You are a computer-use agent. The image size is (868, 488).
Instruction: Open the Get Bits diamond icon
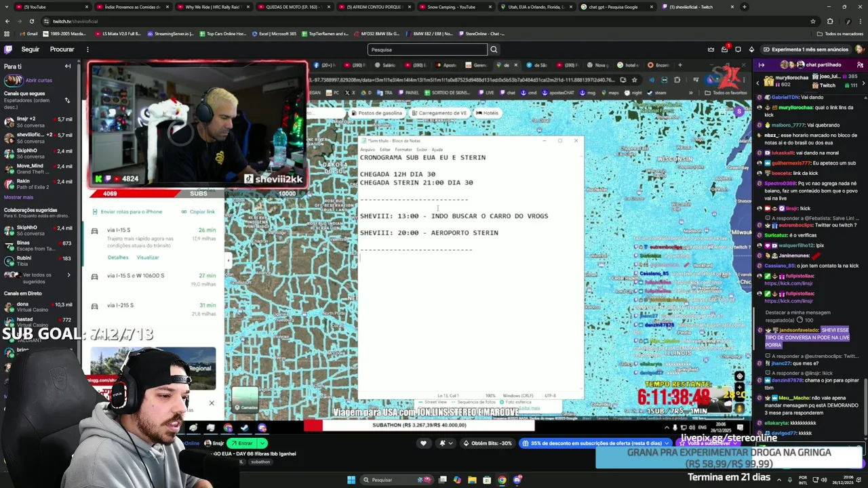click(751, 49)
